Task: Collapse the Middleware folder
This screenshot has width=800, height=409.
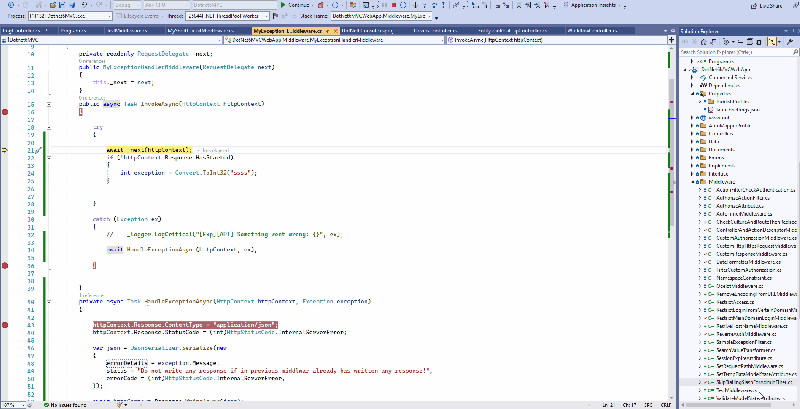Action: click(x=693, y=182)
